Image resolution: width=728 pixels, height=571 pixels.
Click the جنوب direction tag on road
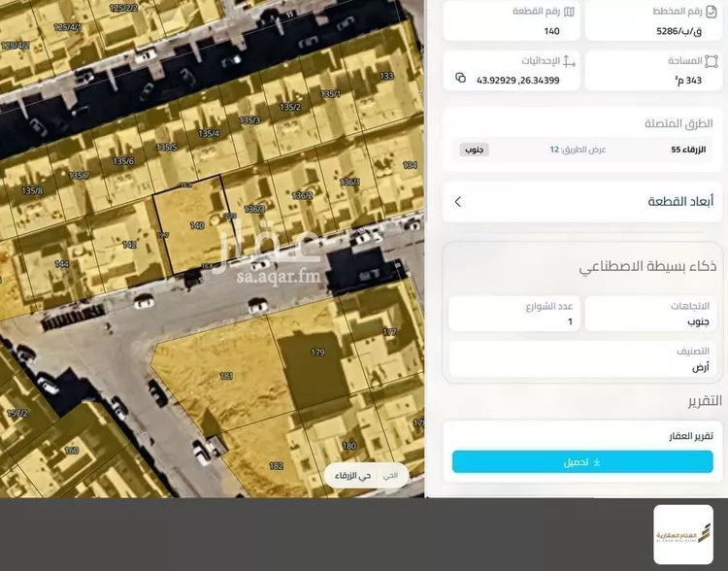click(x=474, y=150)
